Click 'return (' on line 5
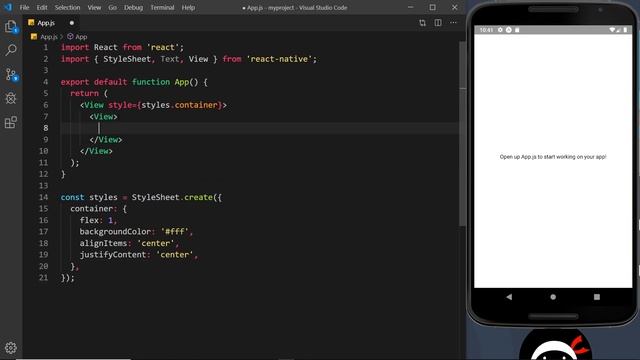The image size is (640, 360). (89, 93)
